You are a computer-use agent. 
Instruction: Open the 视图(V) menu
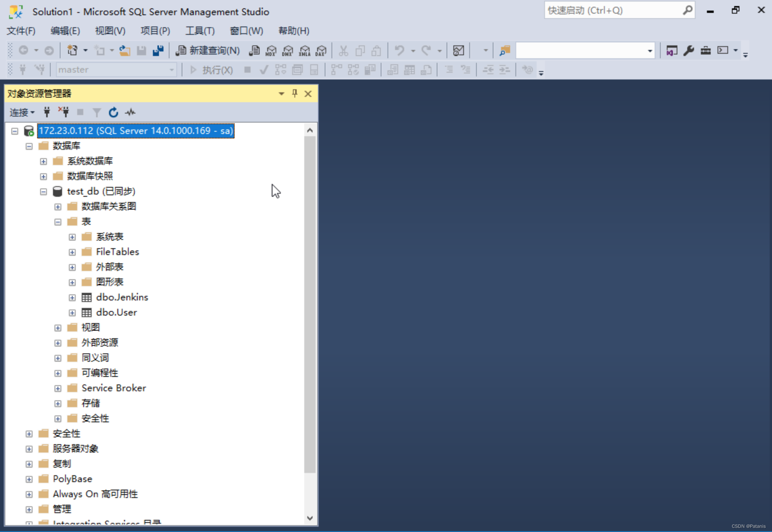tap(110, 31)
